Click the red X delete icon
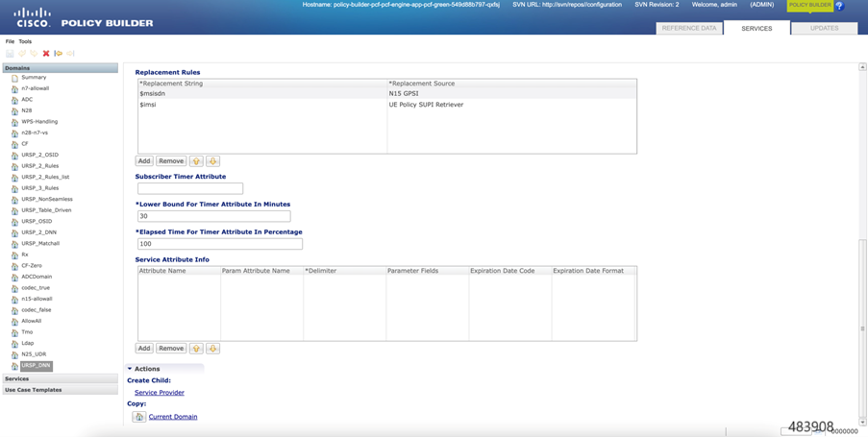Viewport: 868px width, 437px height. point(46,54)
